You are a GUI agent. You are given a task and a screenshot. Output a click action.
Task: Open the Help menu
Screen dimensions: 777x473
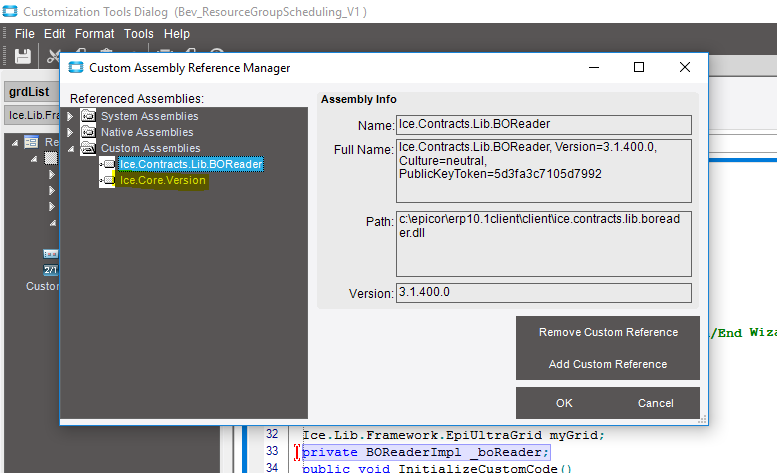pos(177,34)
